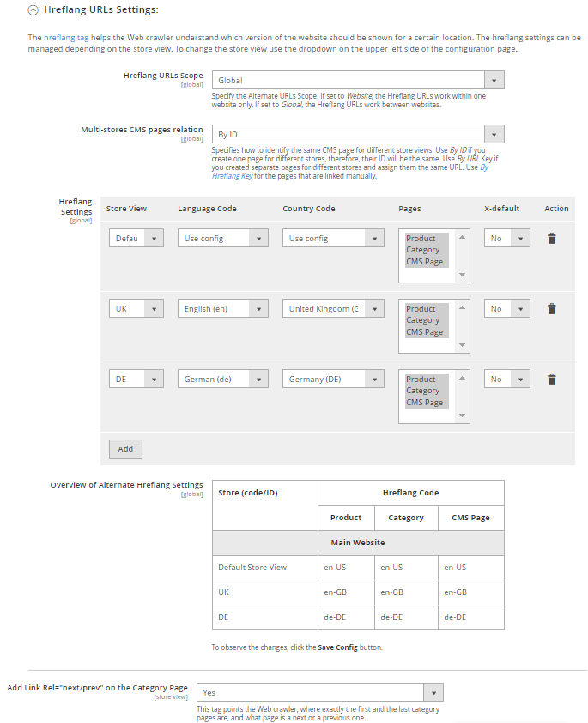Select Product in UK row pages list
The image size is (588, 723).
click(421, 309)
